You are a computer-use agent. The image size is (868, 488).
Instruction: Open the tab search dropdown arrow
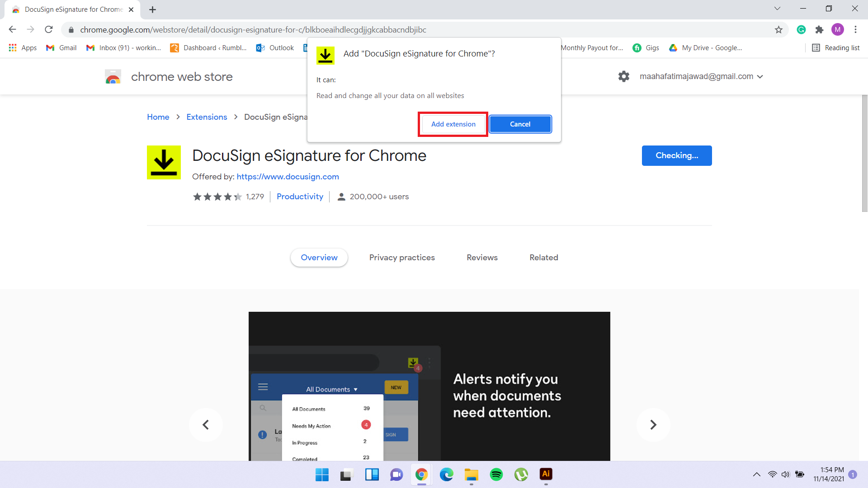[777, 9]
